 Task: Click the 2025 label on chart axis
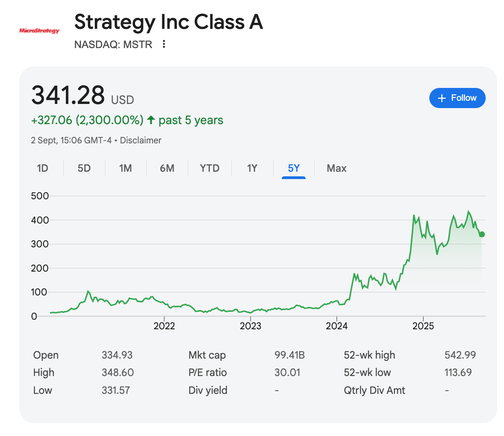coord(423,326)
